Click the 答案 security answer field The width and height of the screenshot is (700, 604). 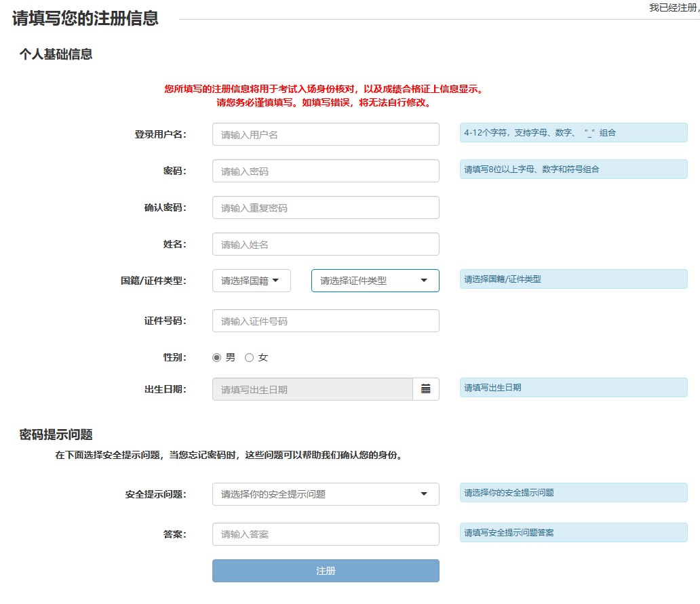point(326,534)
